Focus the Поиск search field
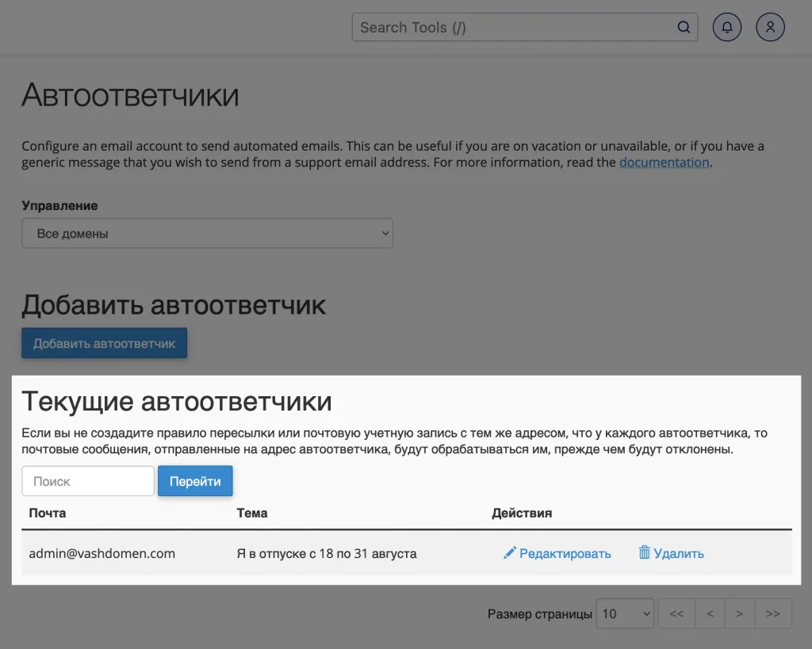Screen dimensions: 812x649 (x=88, y=481)
